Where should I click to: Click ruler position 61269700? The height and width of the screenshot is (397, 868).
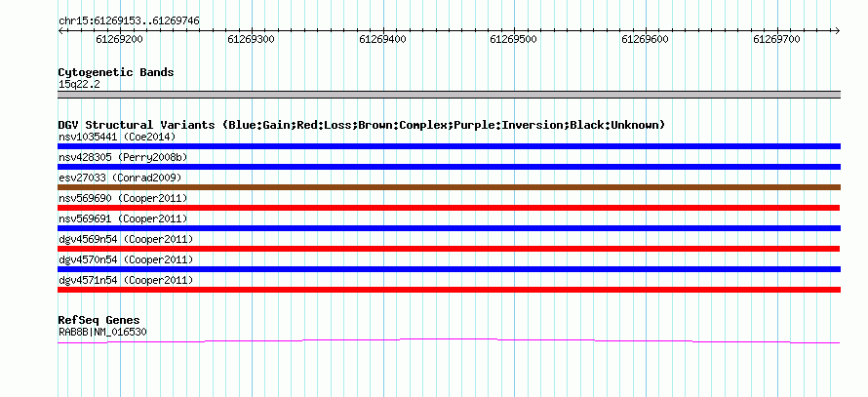click(x=776, y=39)
